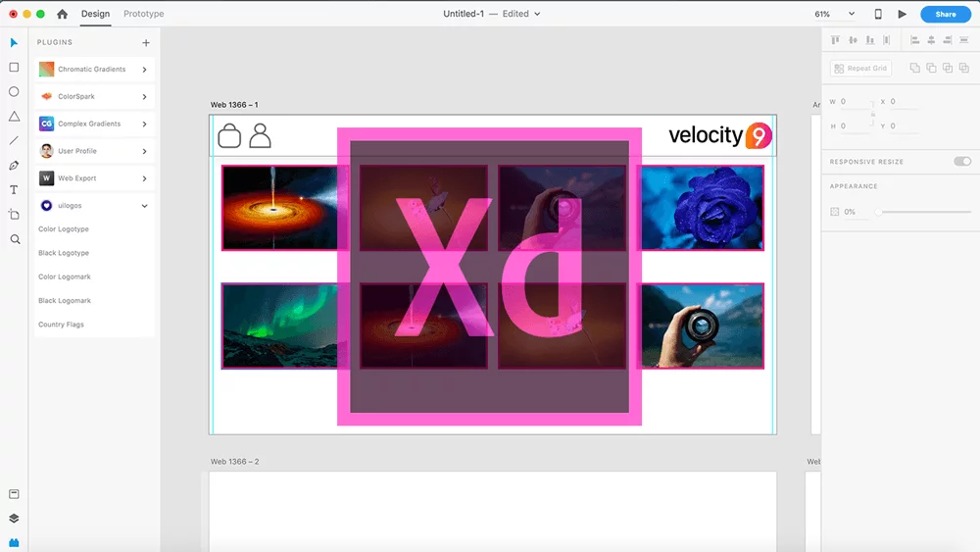The image size is (980, 552).
Task: Open mobile device preview icon
Action: 878,14
